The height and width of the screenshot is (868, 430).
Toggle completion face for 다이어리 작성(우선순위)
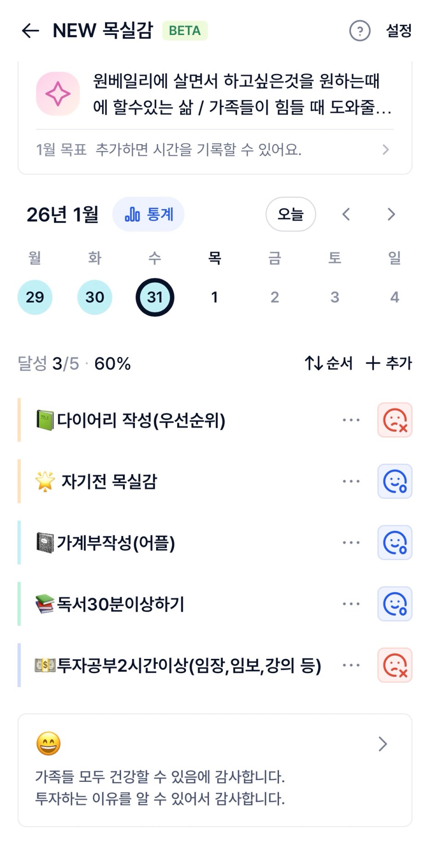(x=395, y=420)
